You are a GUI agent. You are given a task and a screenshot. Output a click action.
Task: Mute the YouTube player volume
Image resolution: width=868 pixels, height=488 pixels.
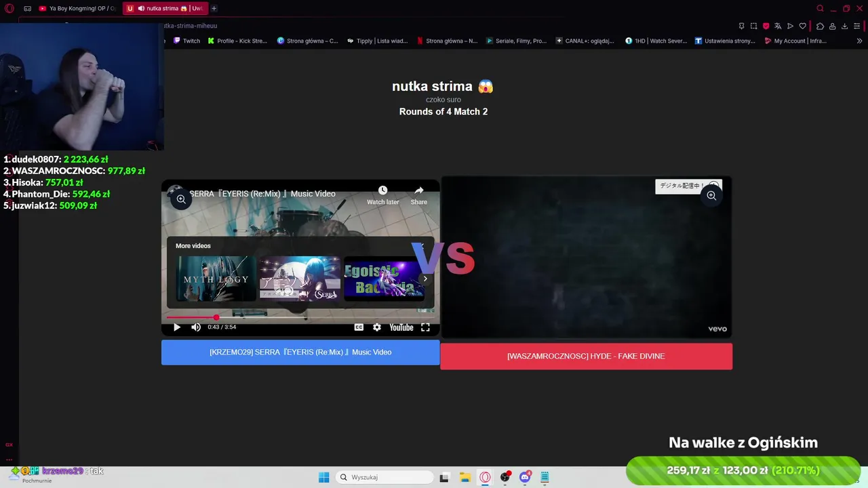coord(196,327)
